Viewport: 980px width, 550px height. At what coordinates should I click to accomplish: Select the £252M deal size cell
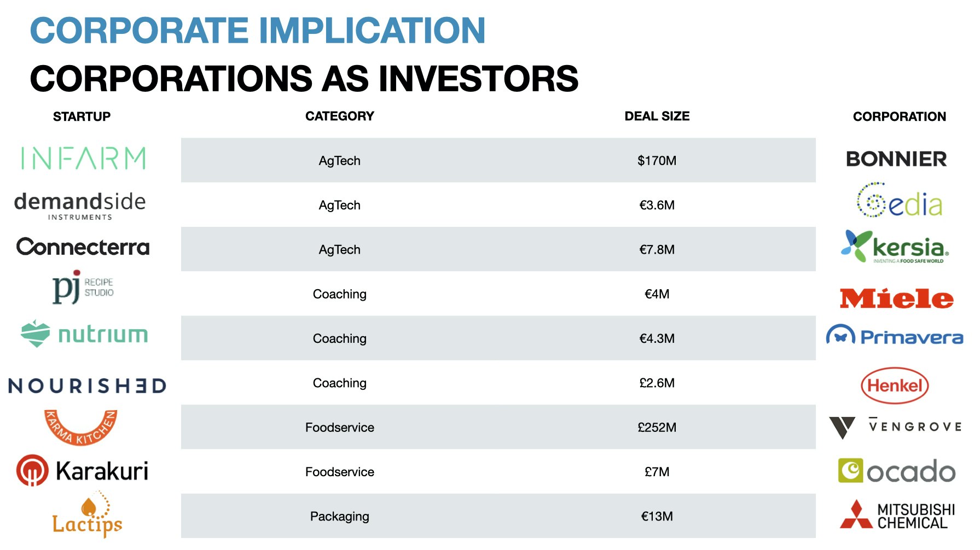(656, 428)
